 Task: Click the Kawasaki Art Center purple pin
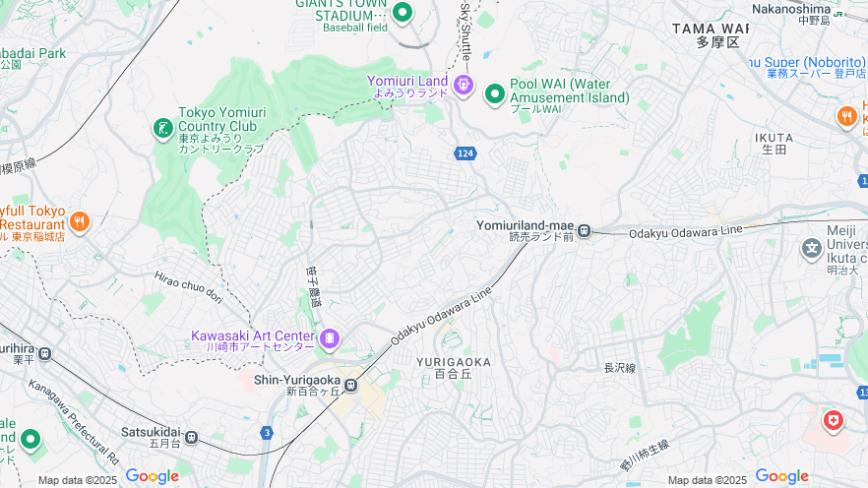pyautogui.click(x=330, y=338)
